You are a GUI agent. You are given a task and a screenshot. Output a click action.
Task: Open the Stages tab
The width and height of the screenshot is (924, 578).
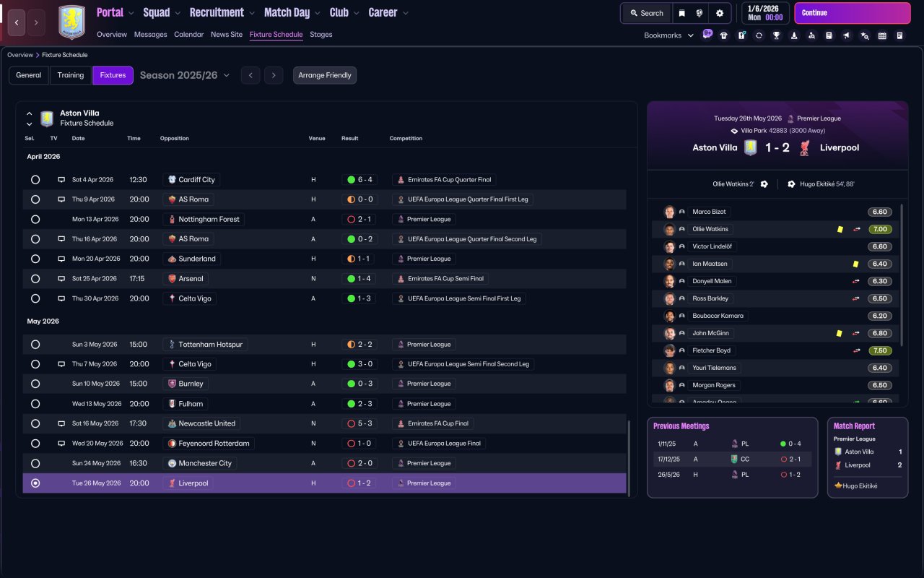click(321, 35)
